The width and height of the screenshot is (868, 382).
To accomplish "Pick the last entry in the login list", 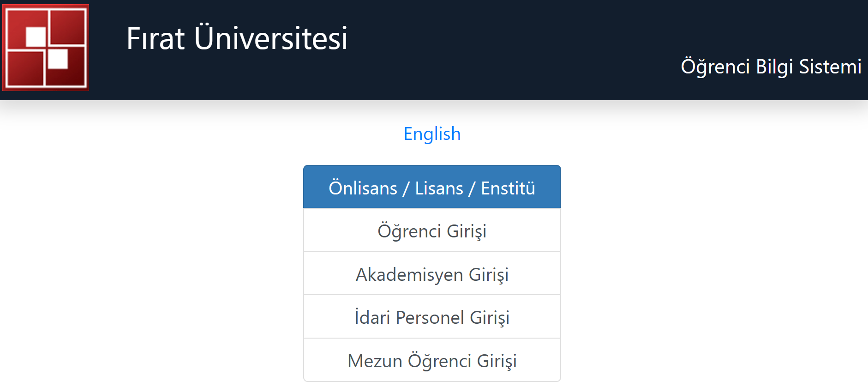I will (x=432, y=361).
